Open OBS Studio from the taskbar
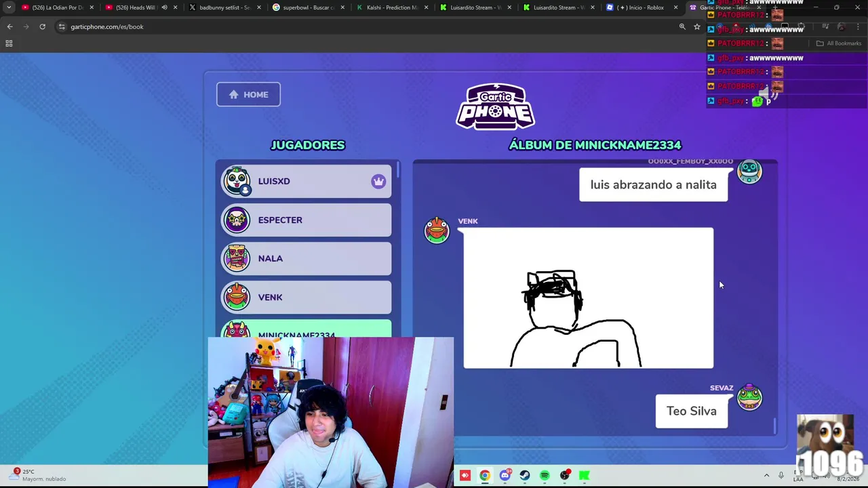The image size is (868, 488). (x=564, y=476)
